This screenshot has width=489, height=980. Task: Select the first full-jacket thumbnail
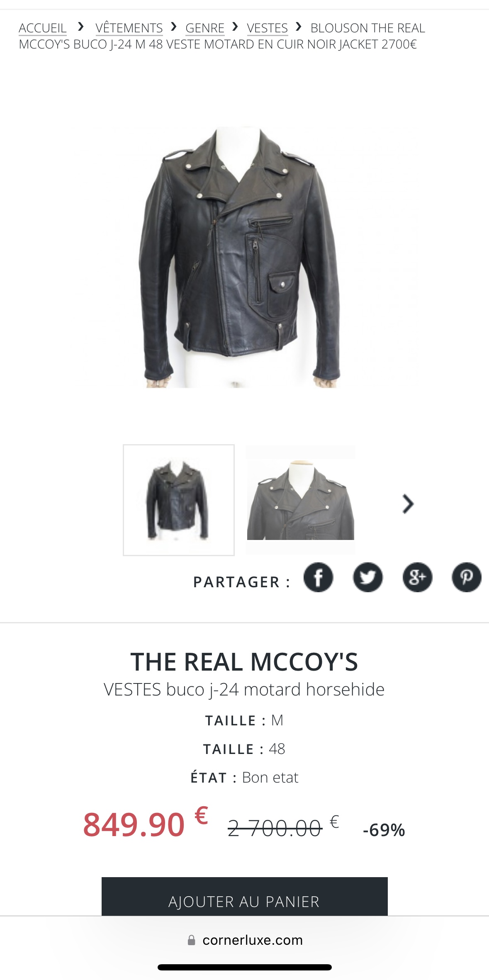[179, 500]
